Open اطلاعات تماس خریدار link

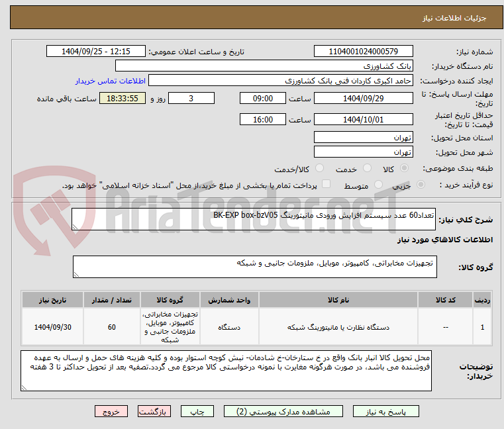111,81
